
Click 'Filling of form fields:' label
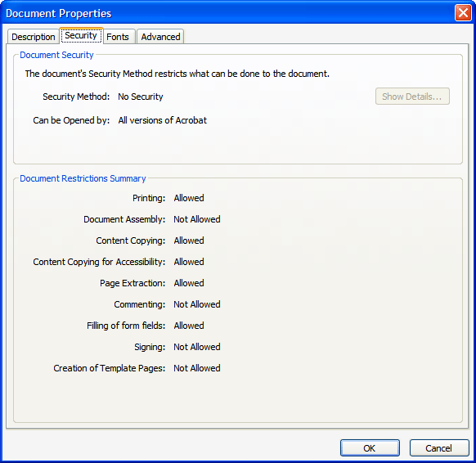[x=126, y=326]
